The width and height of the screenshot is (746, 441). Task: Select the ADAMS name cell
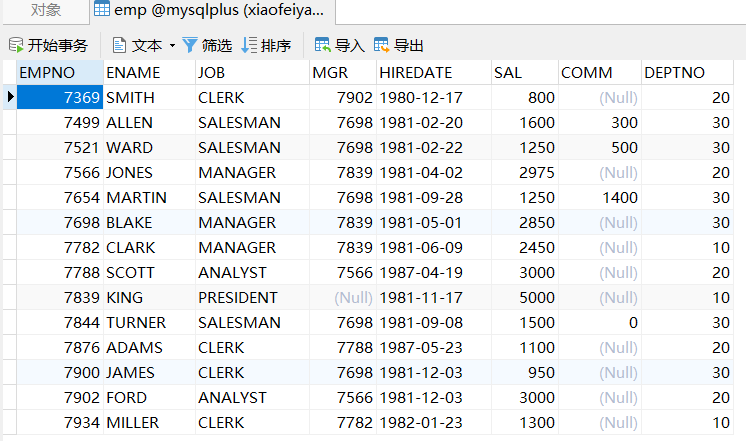(149, 347)
